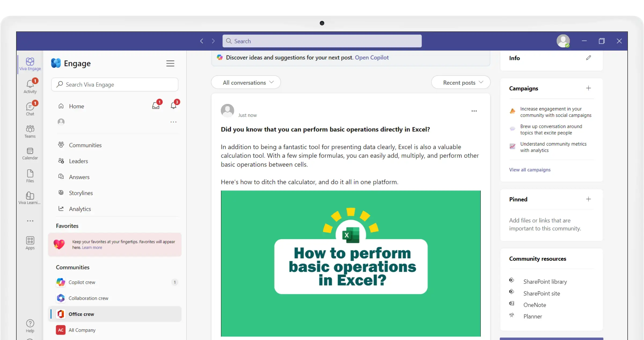
Task: Go to Engage Home
Action: (x=76, y=106)
